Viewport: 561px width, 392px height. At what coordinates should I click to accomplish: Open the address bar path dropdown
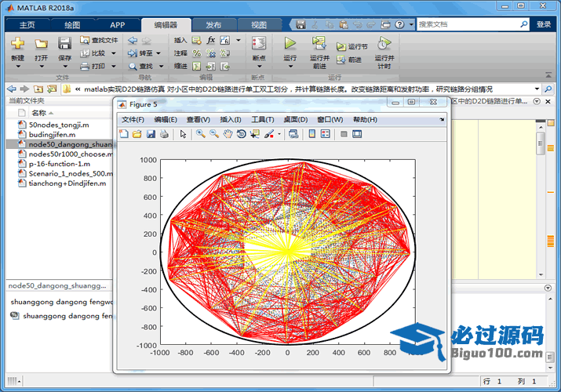pos(537,89)
